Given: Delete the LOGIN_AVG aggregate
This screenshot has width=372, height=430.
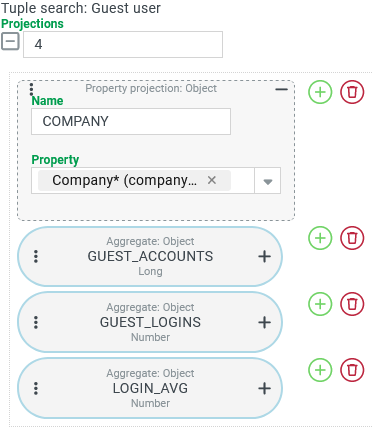Looking at the screenshot, I should pos(352,370).
